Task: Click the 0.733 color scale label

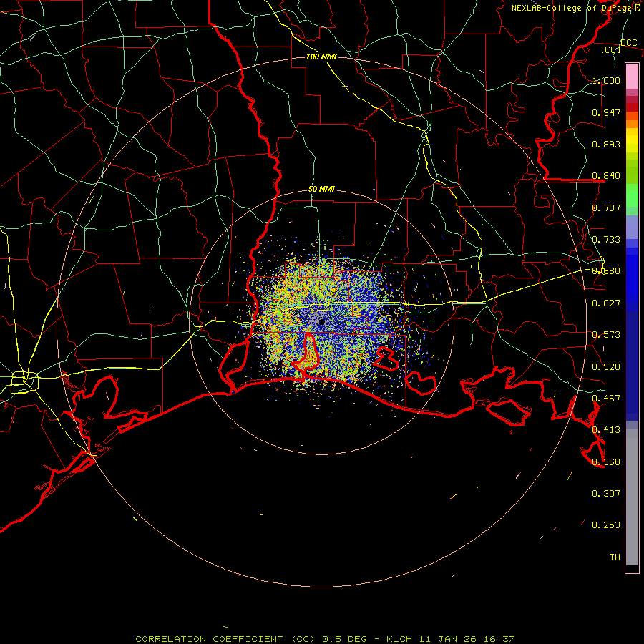Action: click(x=606, y=240)
